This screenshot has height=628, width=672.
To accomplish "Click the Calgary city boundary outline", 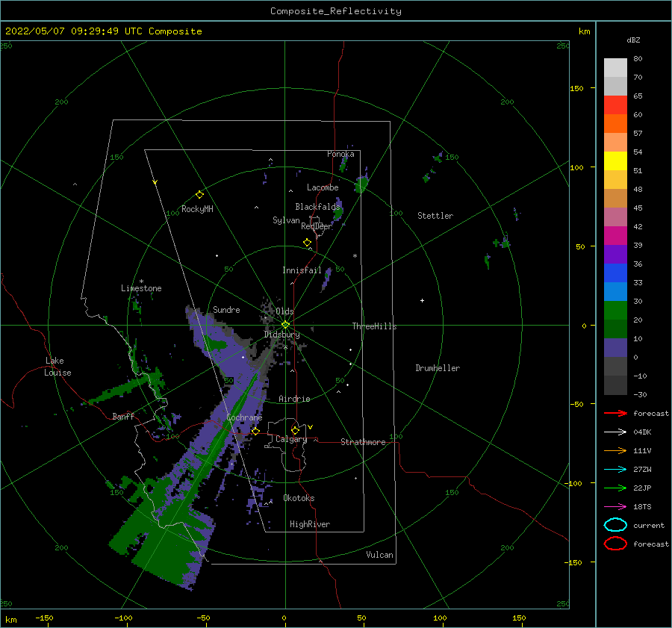I will pos(286,446).
